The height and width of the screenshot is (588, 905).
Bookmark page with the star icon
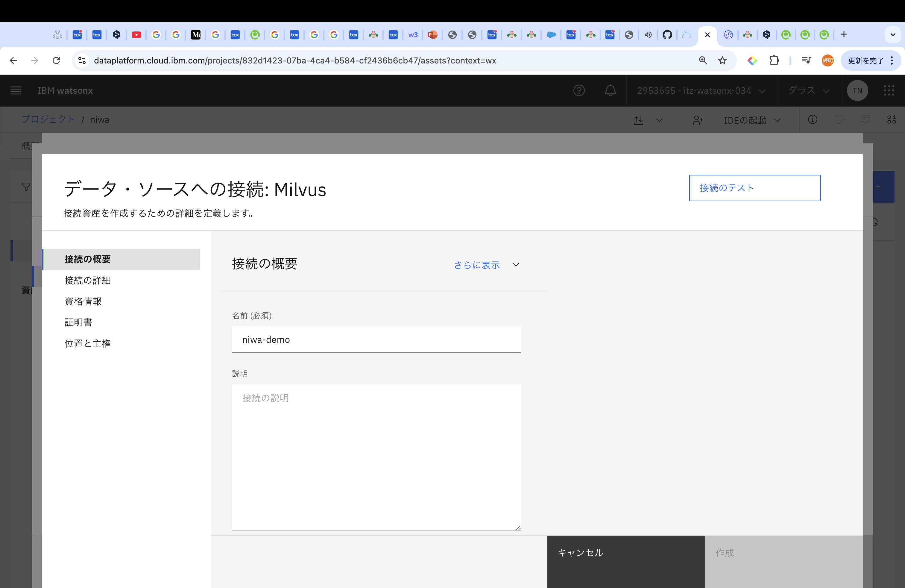click(x=722, y=60)
